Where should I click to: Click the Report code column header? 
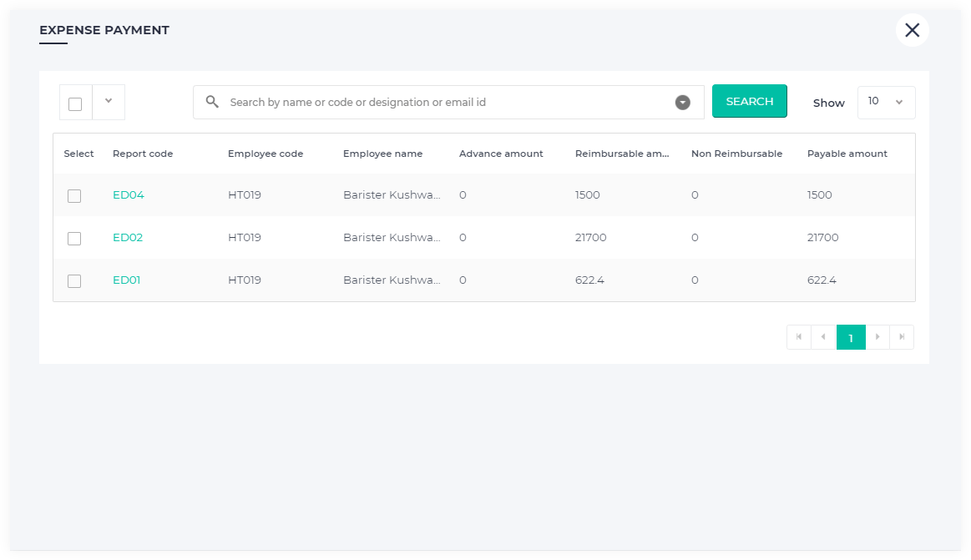[143, 154]
